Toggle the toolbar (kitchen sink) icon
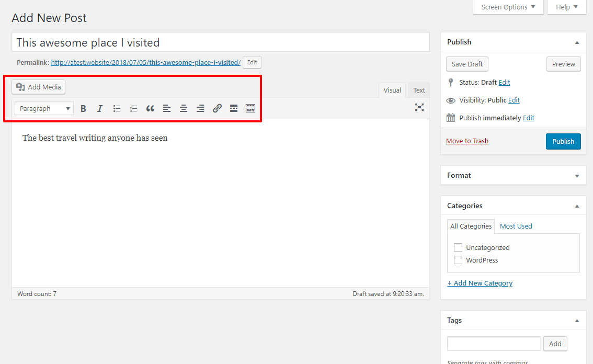 (x=250, y=109)
